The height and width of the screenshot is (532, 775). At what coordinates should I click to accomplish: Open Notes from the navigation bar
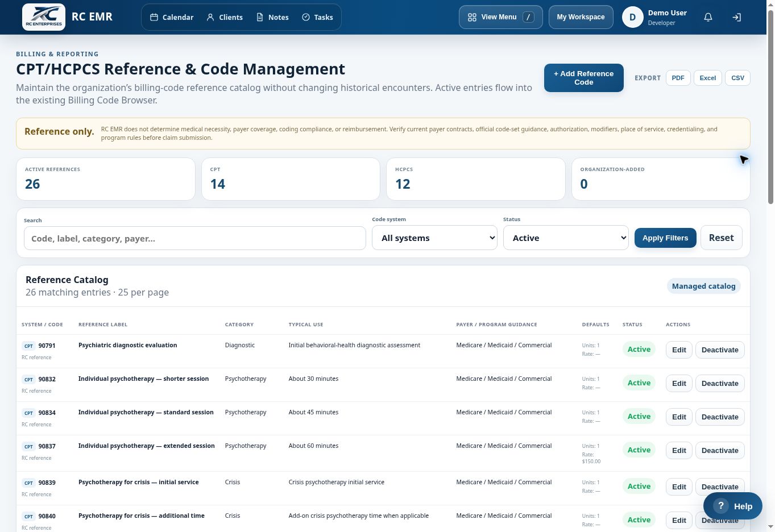tap(272, 17)
